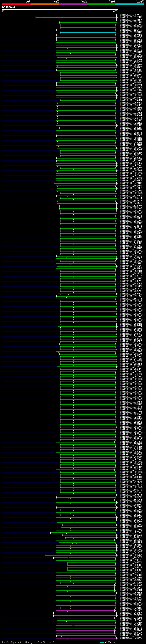Select hit label UniRef100_B9FX55
Image resolution: width=146 pixels, height=644 pixels.
(131, 82)
